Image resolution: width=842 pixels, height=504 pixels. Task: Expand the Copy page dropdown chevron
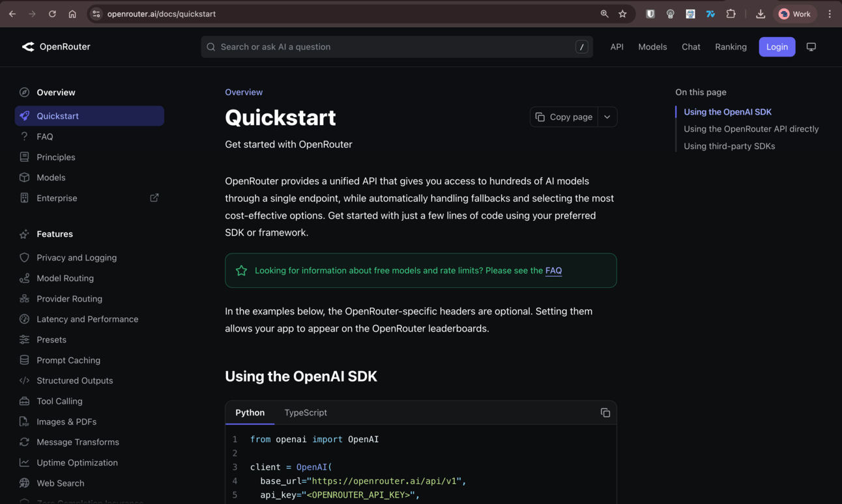coord(607,117)
